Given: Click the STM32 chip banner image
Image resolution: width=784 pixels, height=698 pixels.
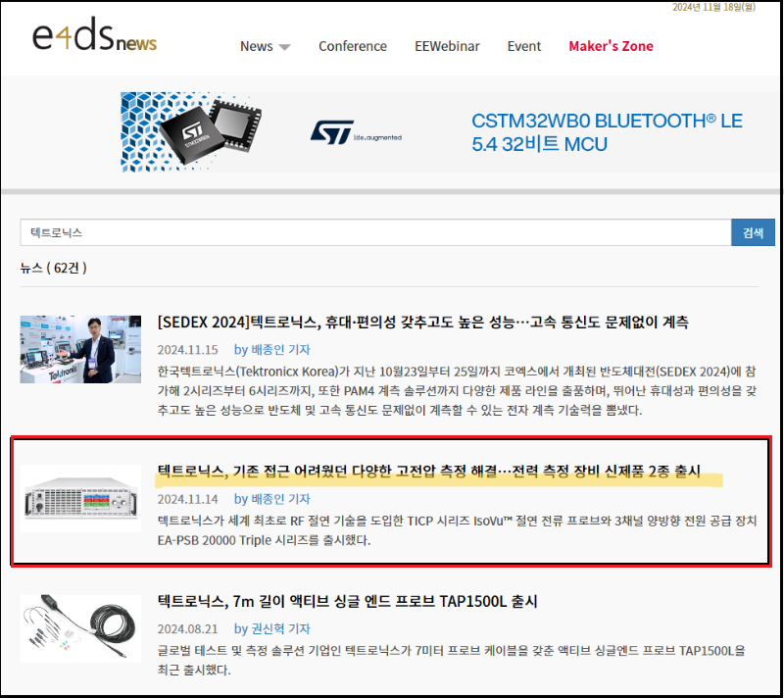Looking at the screenshot, I should click(192, 132).
